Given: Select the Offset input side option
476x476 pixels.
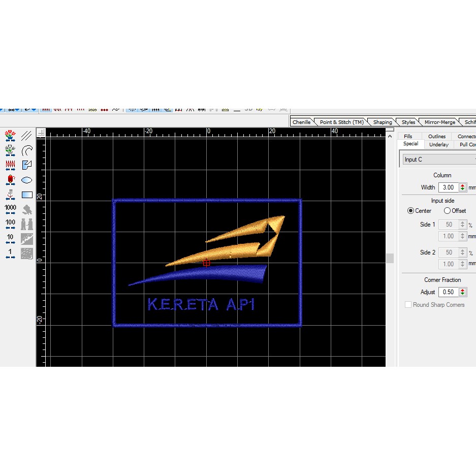Looking at the screenshot, I should tap(447, 211).
